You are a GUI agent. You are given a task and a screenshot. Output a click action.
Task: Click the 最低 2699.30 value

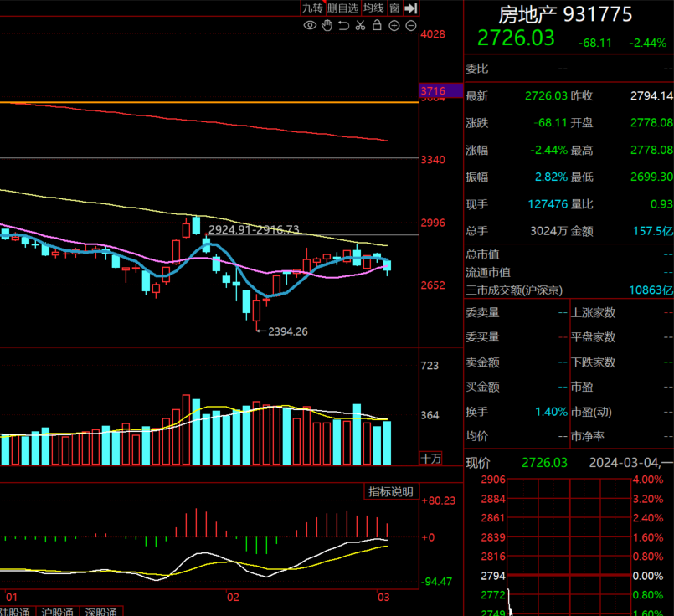(651, 177)
